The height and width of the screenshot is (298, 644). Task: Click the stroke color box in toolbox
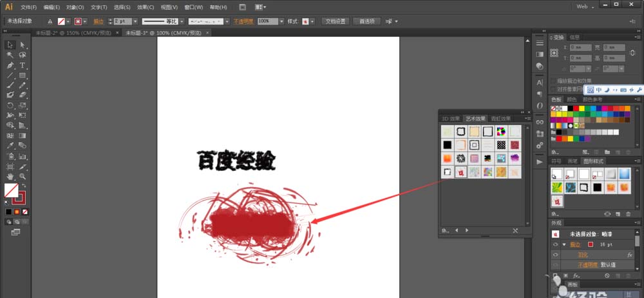click(x=19, y=197)
